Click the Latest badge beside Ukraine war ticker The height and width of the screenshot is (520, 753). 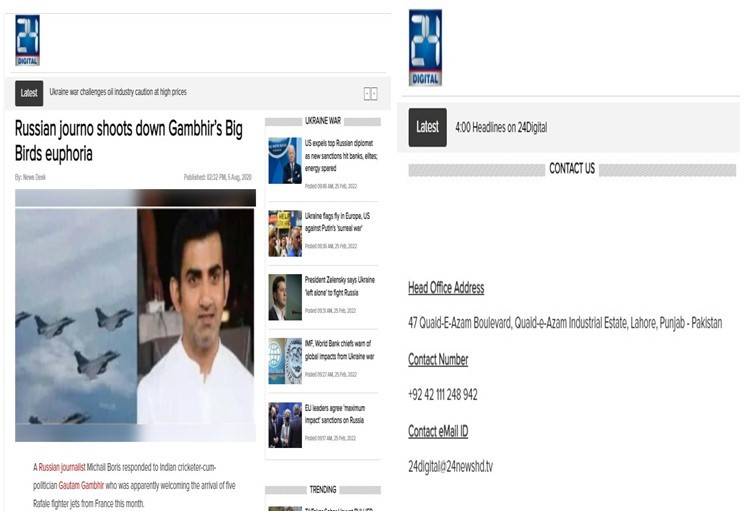[x=29, y=93]
